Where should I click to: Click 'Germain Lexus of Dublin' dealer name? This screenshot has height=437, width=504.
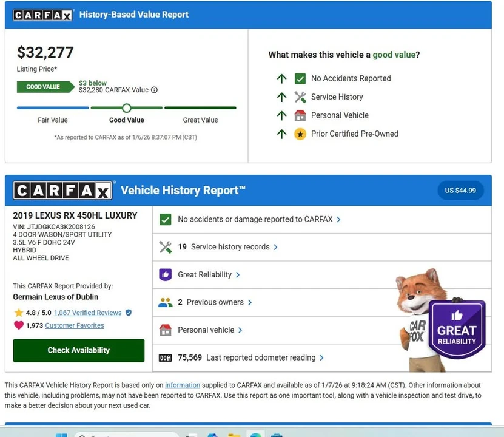click(56, 297)
